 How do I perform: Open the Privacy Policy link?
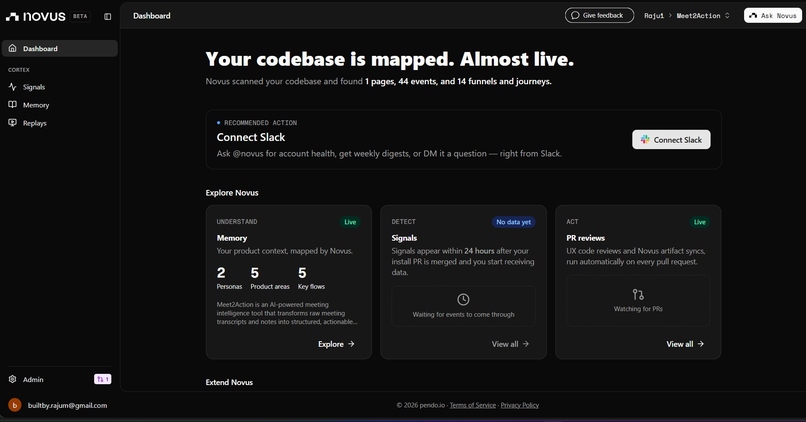click(520, 405)
